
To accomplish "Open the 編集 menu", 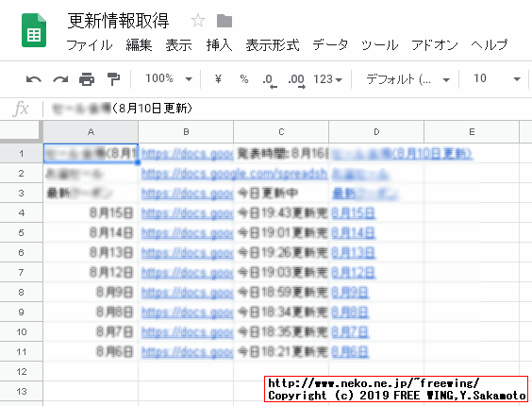I will click(x=139, y=44).
